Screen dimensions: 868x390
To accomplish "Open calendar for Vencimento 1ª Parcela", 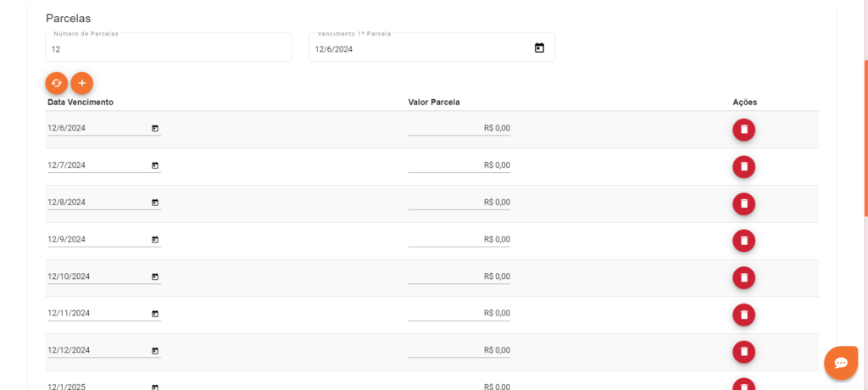I will [x=539, y=48].
